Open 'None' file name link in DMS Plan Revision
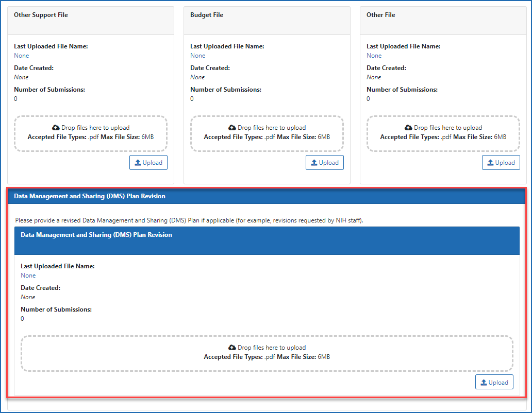532x413 pixels. pos(28,276)
